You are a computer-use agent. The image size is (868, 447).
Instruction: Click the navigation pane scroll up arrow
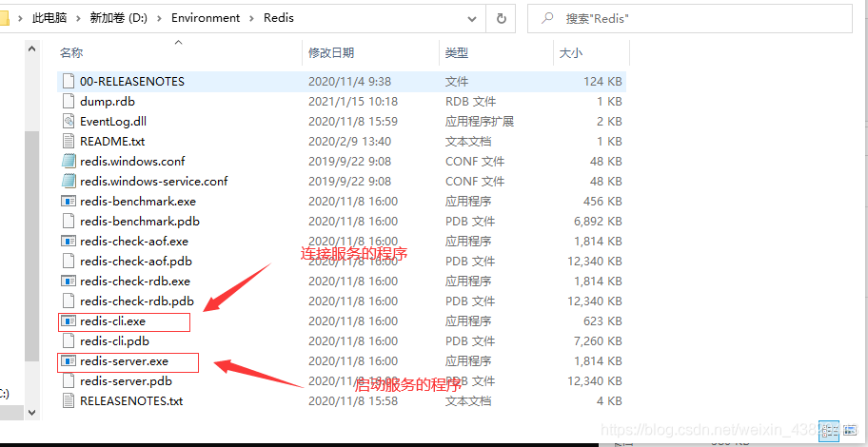[31, 49]
